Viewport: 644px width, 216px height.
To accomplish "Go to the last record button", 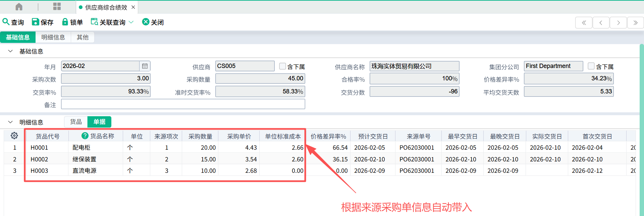I will tap(635, 23).
